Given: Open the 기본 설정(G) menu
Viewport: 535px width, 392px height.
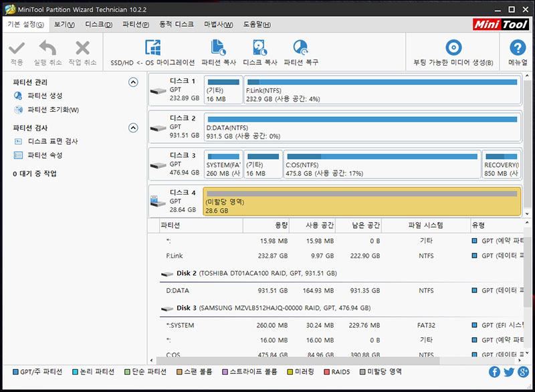Looking at the screenshot, I should pos(26,25).
